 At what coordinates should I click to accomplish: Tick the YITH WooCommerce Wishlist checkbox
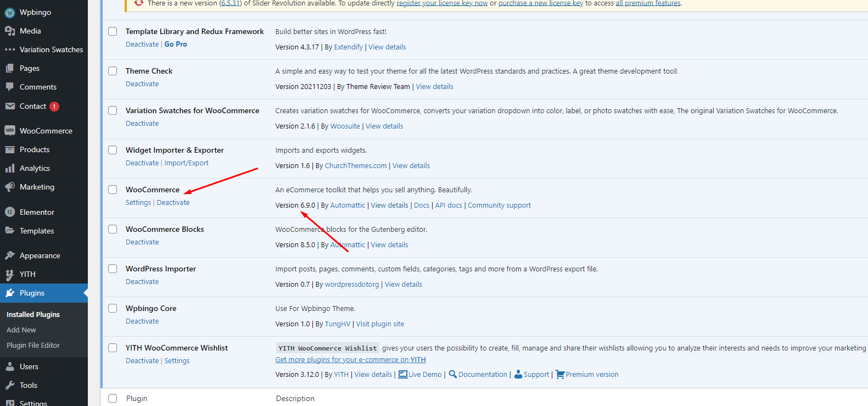113,348
